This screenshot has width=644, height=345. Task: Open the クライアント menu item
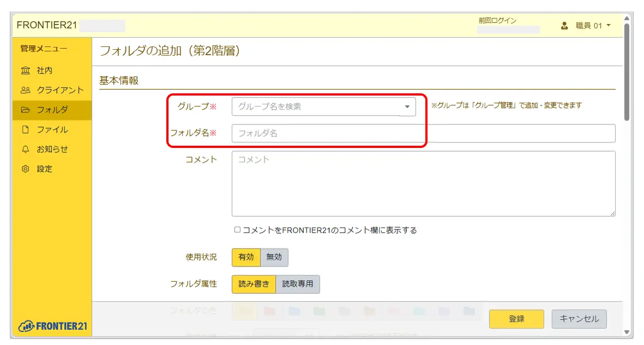click(59, 91)
